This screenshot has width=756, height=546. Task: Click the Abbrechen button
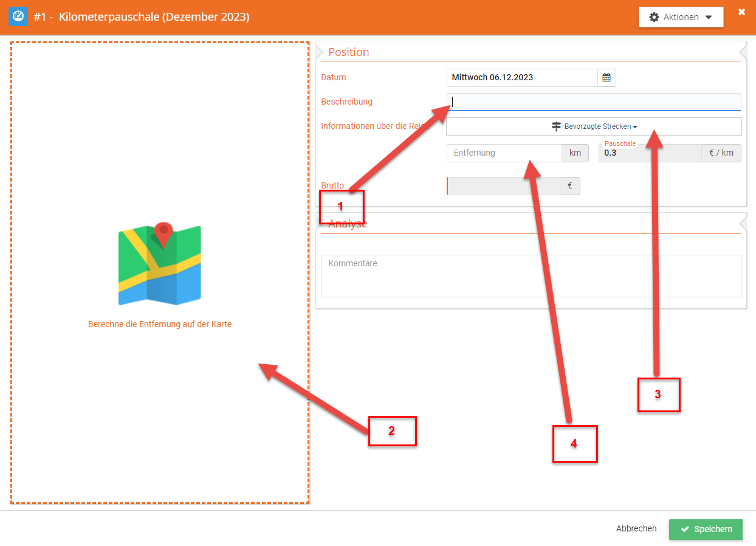pos(636,529)
